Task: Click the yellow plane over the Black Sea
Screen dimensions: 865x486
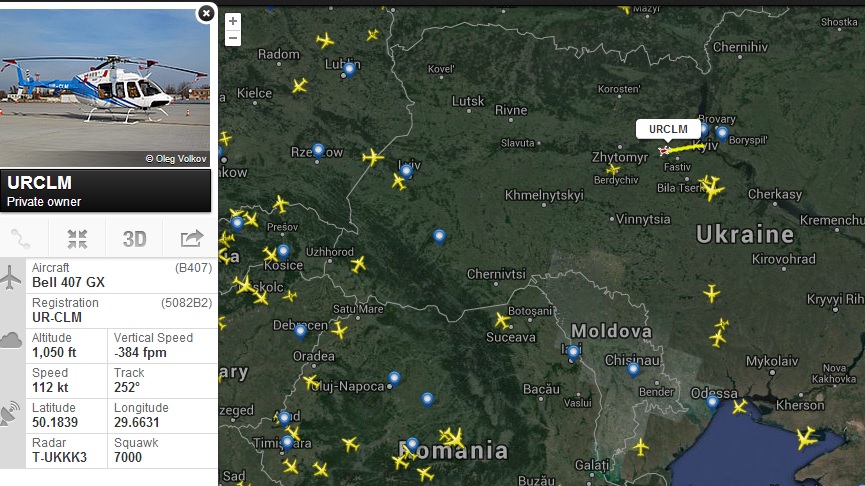Action: [805, 439]
